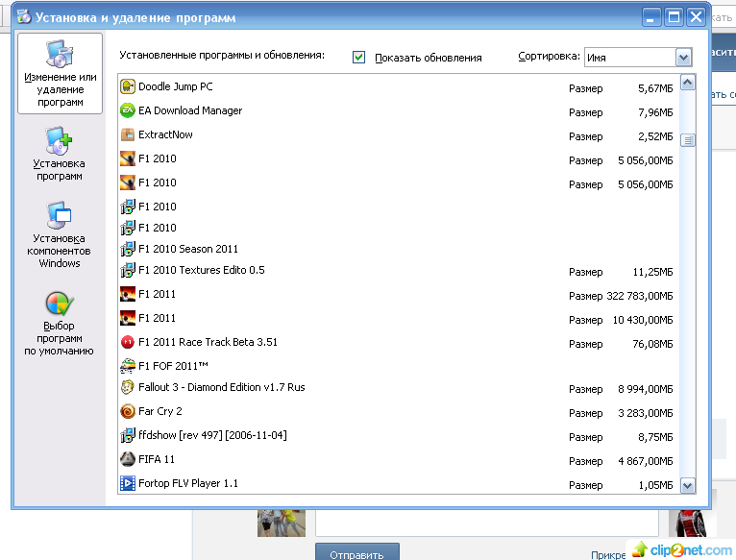Click the program list scrollbar thumb
This screenshot has width=736, height=560.
click(x=688, y=140)
